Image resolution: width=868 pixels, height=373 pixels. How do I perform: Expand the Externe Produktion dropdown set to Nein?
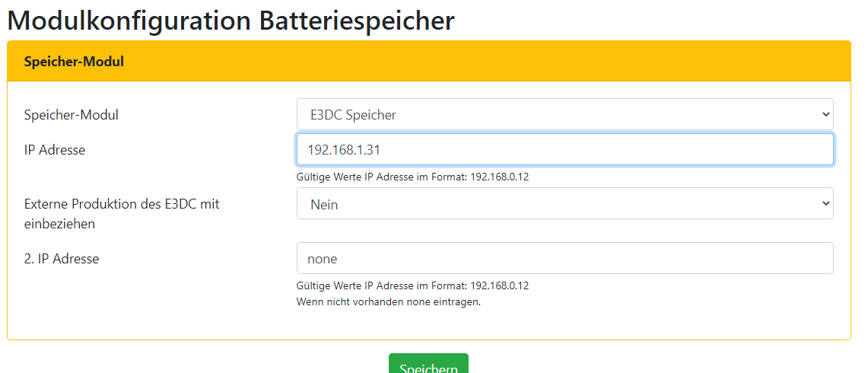pyautogui.click(x=564, y=204)
